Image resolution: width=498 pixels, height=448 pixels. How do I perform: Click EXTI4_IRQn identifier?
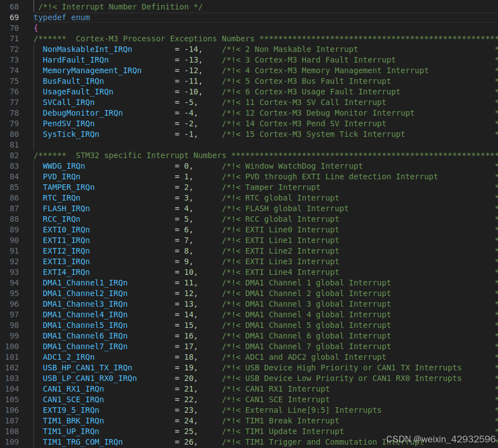tap(66, 272)
